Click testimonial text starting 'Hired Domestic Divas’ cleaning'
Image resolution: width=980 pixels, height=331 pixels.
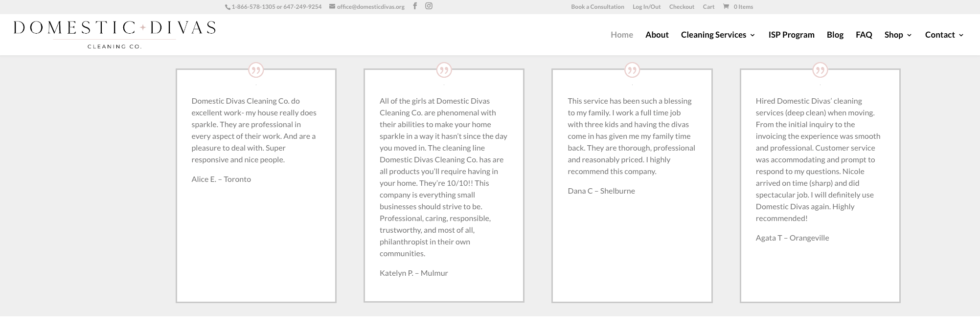818,159
